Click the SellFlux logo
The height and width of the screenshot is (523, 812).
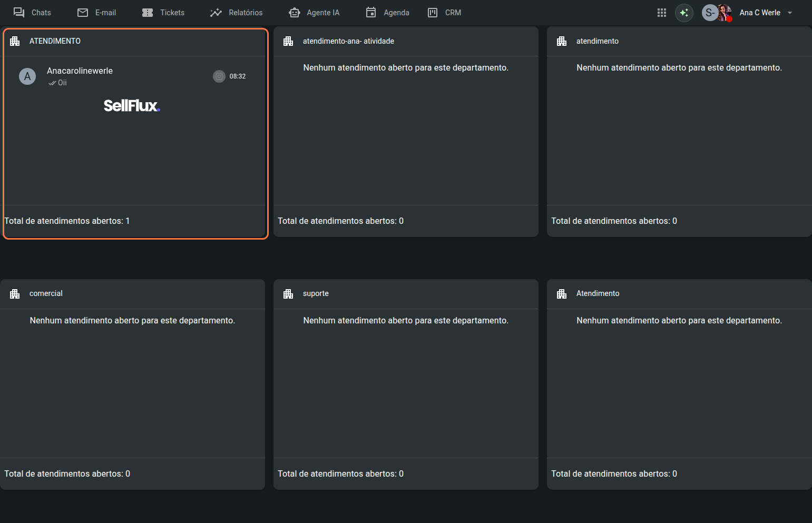[x=132, y=106]
